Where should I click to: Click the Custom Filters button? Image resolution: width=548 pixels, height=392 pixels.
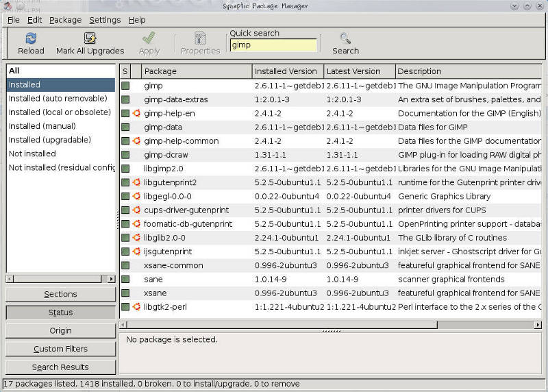click(x=60, y=349)
